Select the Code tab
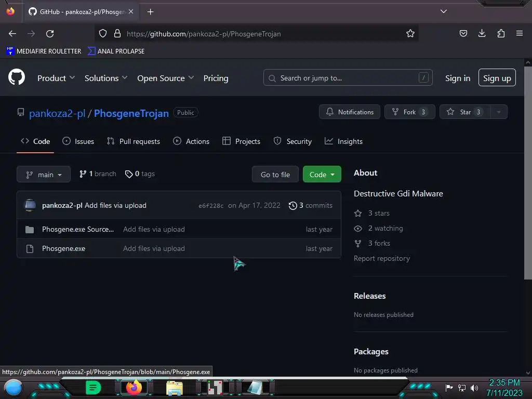Screen dimensions: 532x399 click(35, 141)
